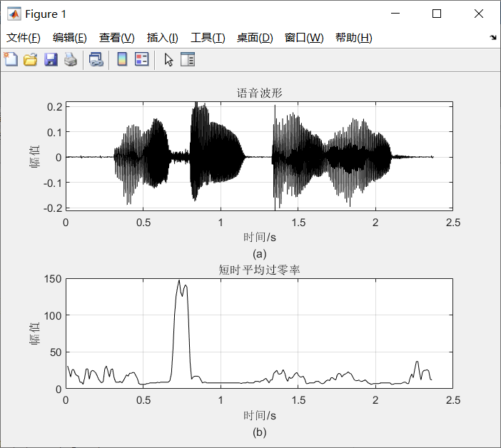This screenshot has height=448, width=501.
Task: Maximize the Figure 1 window
Action: [x=437, y=14]
